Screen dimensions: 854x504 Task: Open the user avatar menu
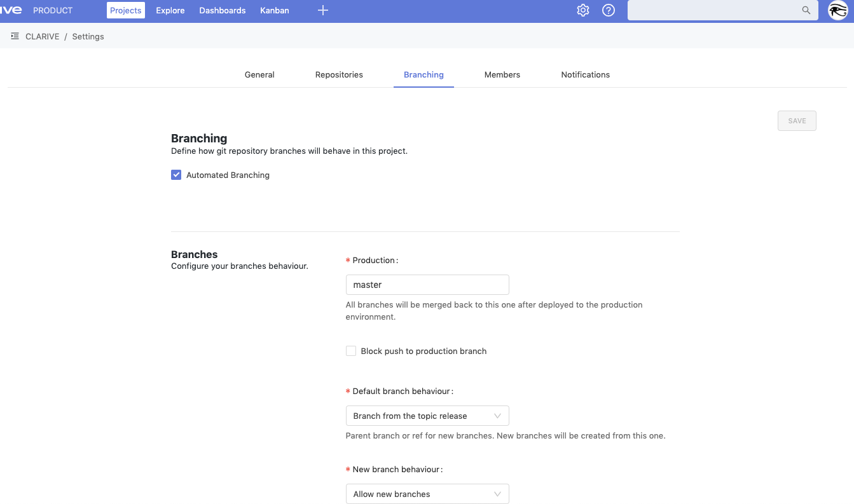click(838, 10)
